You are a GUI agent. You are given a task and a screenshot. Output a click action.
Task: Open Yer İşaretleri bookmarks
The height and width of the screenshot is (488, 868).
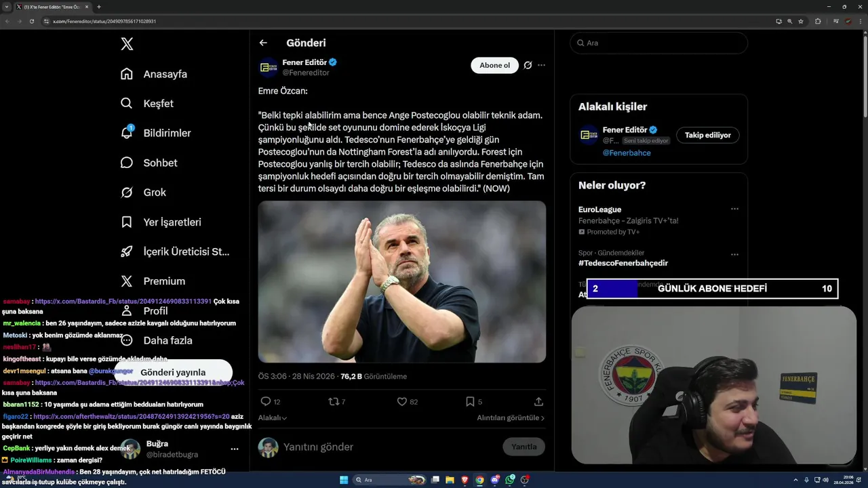161,222
